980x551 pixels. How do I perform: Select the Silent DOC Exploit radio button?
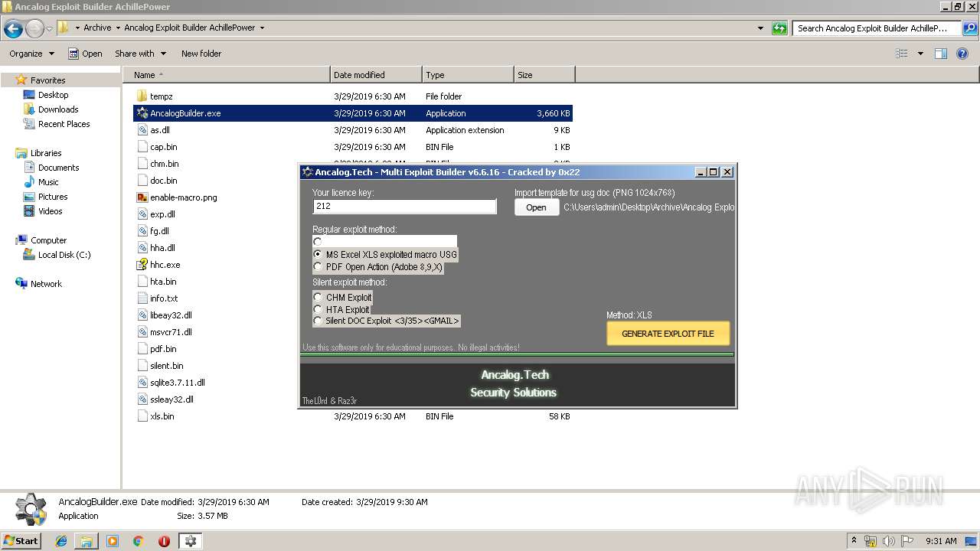click(318, 321)
